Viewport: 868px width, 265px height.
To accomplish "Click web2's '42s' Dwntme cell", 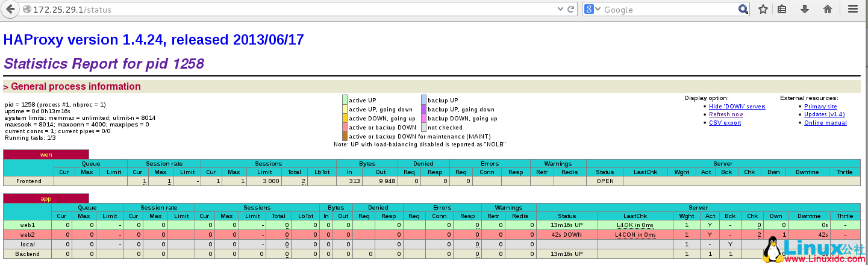I will [x=808, y=234].
